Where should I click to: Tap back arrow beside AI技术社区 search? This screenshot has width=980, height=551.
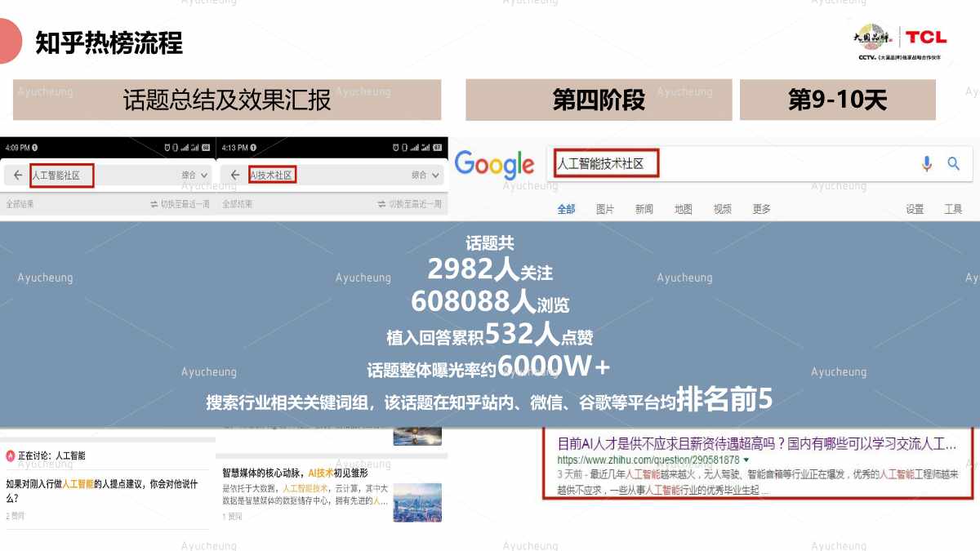235,176
